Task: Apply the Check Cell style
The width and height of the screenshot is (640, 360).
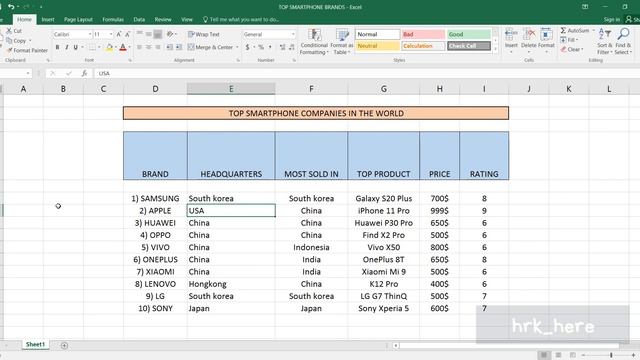Action: (x=469, y=46)
